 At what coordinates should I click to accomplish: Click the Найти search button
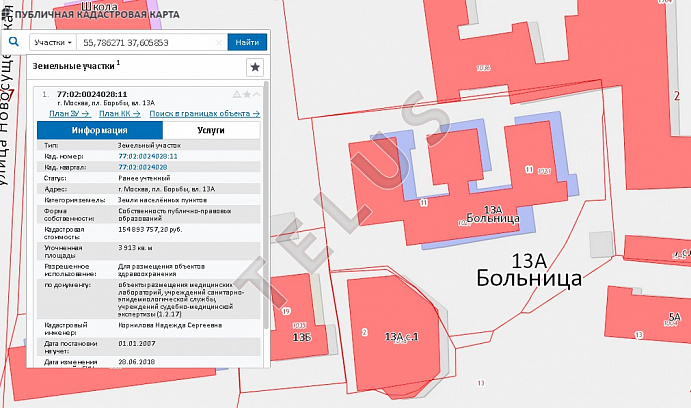click(x=247, y=42)
